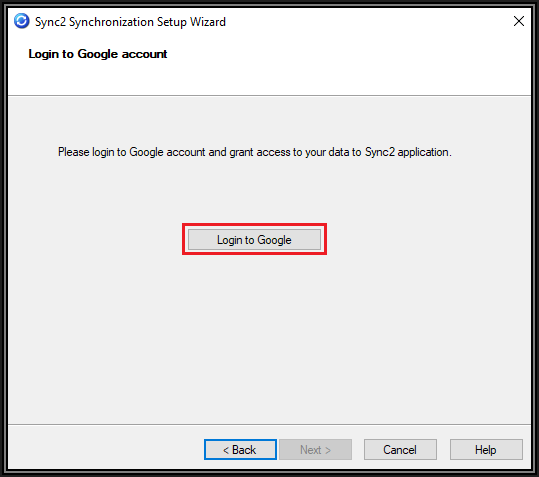539x477 pixels.
Task: Click the Login to Google button
Action: 254,240
